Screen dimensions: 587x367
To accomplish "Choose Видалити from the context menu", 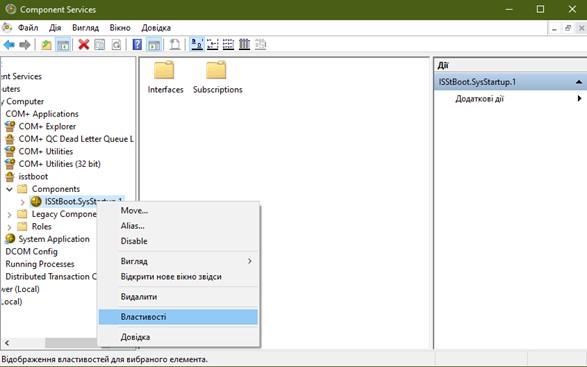I will click(178, 297).
